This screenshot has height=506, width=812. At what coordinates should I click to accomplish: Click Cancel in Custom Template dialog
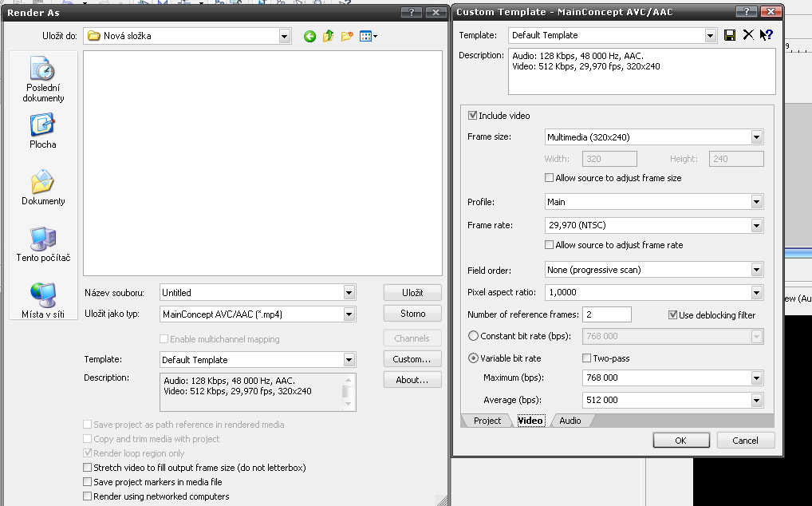pos(746,441)
